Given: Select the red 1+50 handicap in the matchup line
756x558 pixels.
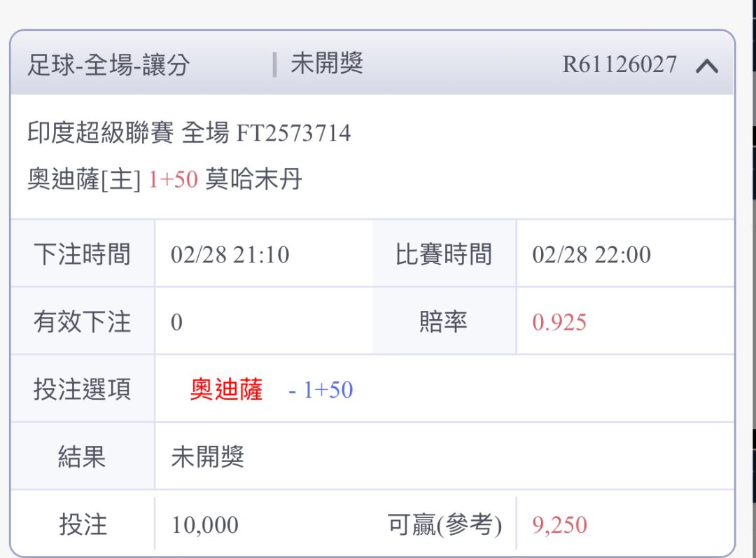Looking at the screenshot, I should (173, 179).
